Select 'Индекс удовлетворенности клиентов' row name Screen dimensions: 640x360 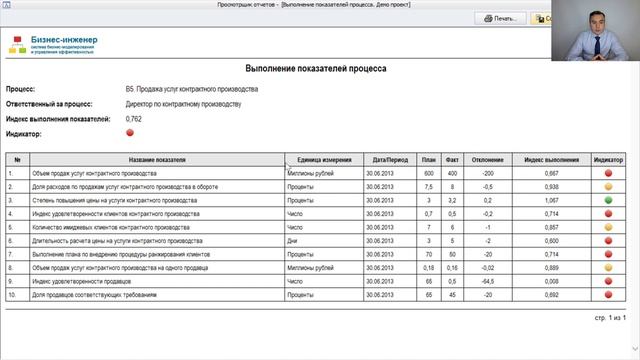tap(116, 213)
